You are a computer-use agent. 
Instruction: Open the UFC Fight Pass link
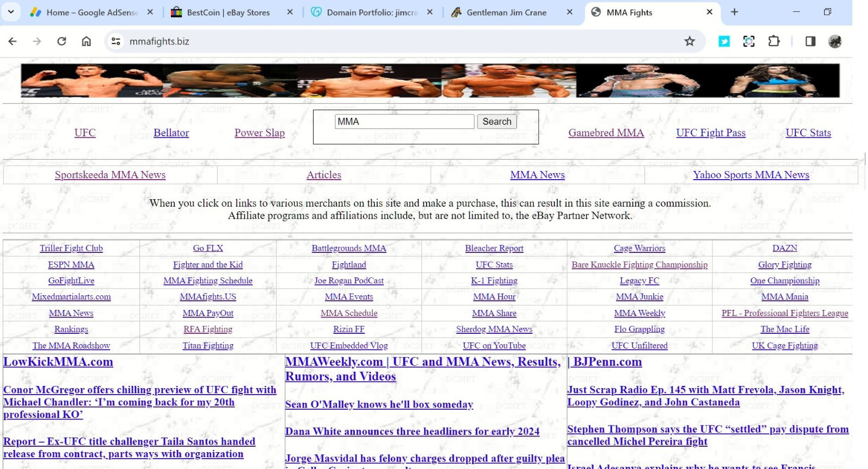pos(711,133)
